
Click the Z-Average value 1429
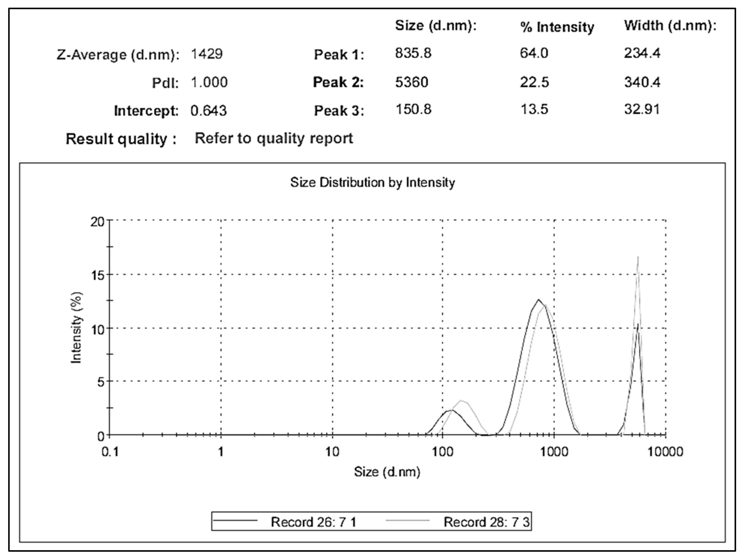(x=207, y=54)
